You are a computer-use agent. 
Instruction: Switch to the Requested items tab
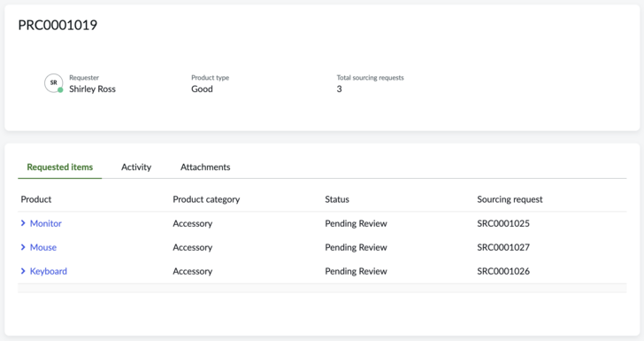pos(60,167)
